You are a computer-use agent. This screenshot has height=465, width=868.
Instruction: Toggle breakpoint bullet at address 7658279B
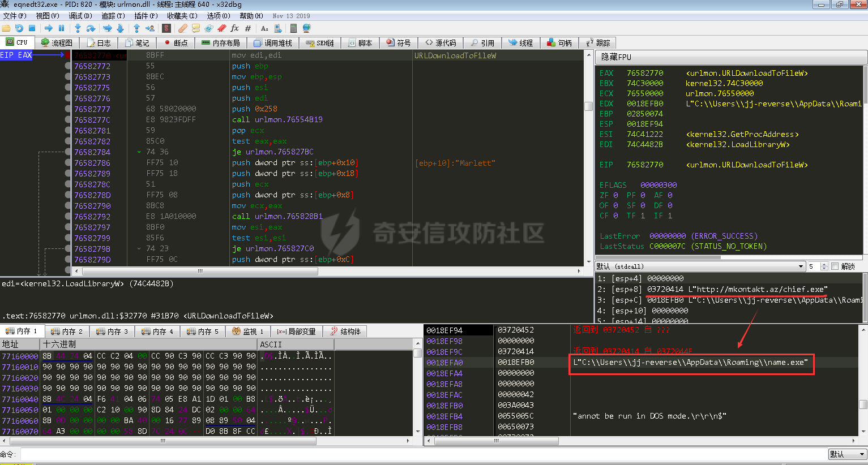[67, 249]
